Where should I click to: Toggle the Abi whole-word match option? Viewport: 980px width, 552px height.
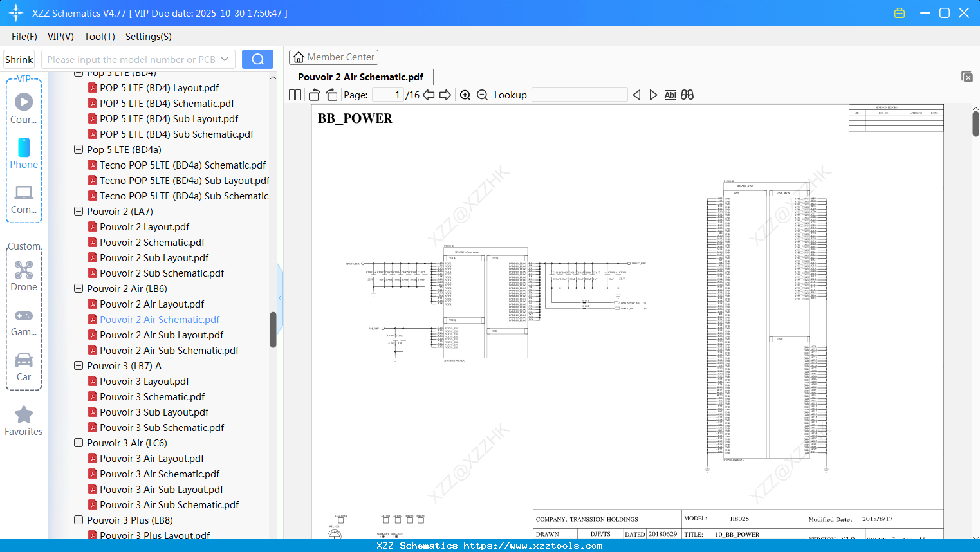tap(670, 95)
